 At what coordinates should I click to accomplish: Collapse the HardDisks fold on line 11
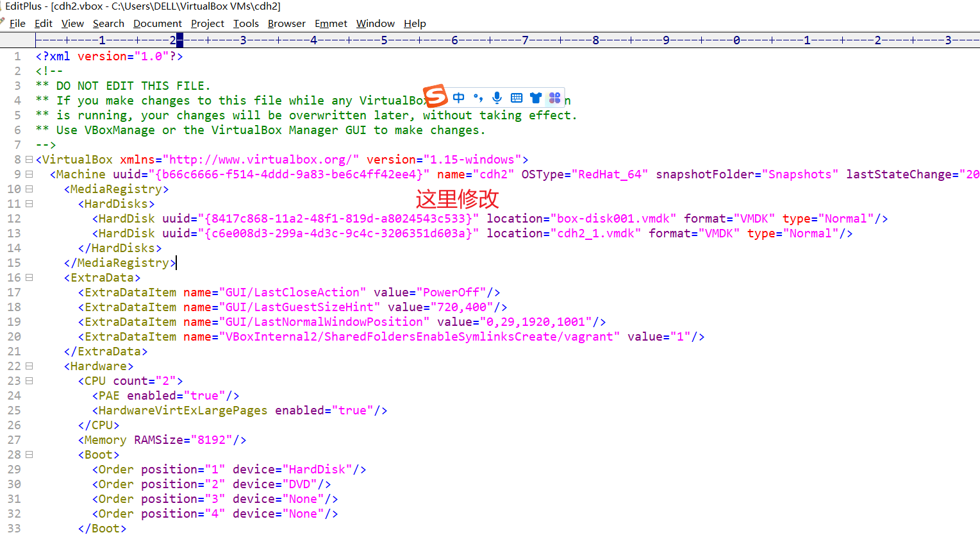[x=29, y=204]
